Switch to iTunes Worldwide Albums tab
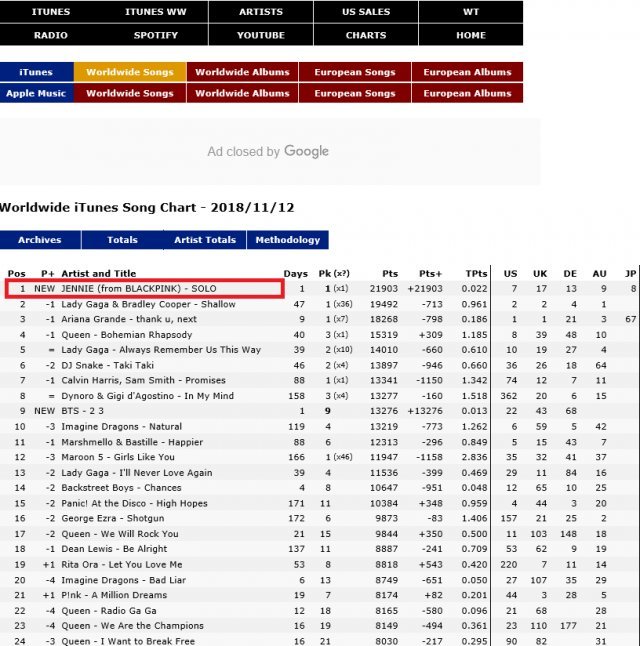This screenshot has height=646, width=640. (242, 72)
